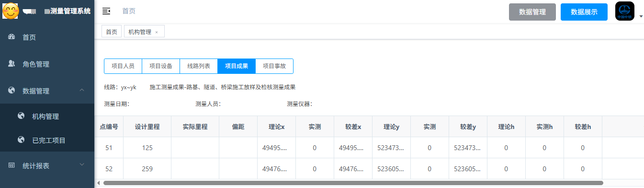Click the 测量人员 label
This screenshot has height=188, width=644.
pyautogui.click(x=208, y=104)
